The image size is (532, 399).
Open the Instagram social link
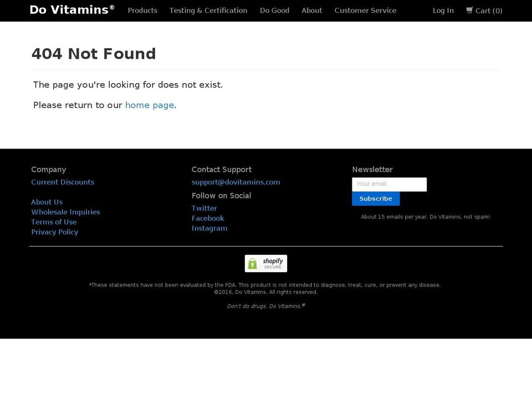pos(209,228)
